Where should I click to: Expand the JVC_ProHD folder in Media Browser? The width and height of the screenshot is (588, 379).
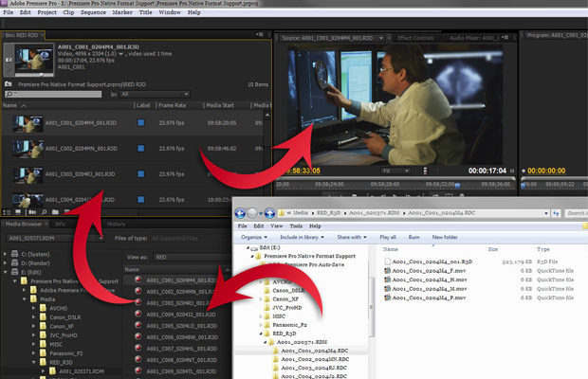[33, 335]
